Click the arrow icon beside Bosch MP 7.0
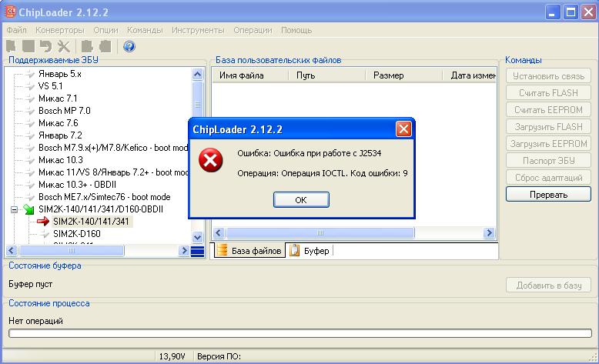 30,111
